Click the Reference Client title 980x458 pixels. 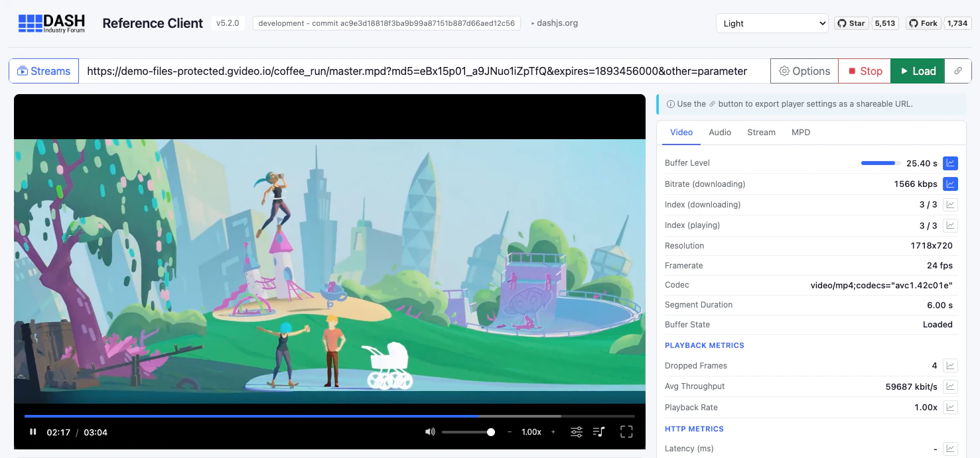(x=153, y=23)
